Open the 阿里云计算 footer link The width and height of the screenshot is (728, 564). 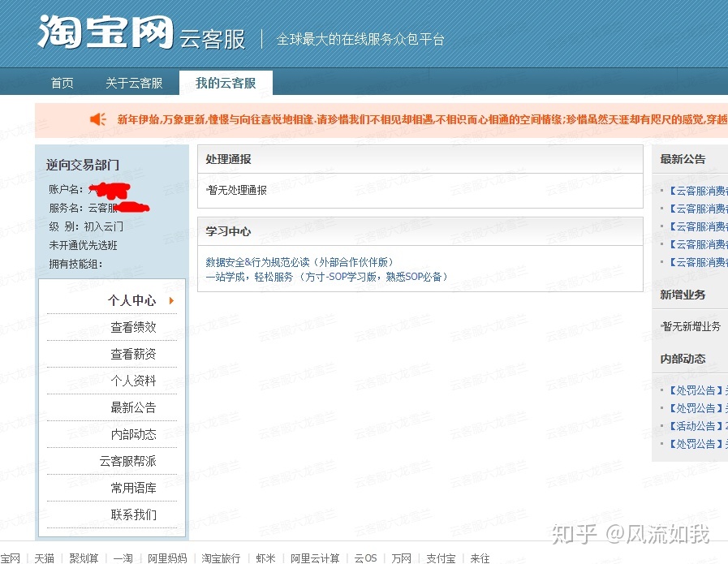[315, 558]
